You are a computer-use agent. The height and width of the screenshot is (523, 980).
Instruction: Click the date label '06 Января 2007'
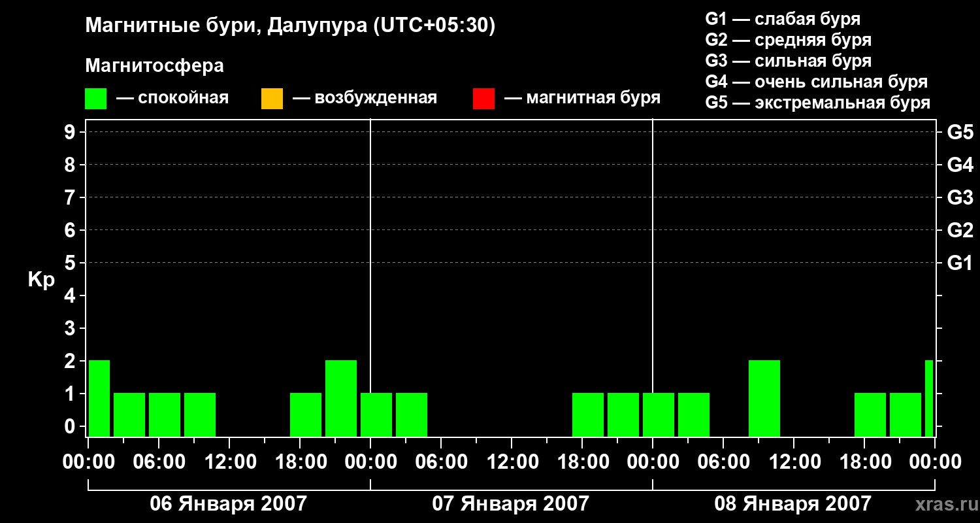point(228,503)
